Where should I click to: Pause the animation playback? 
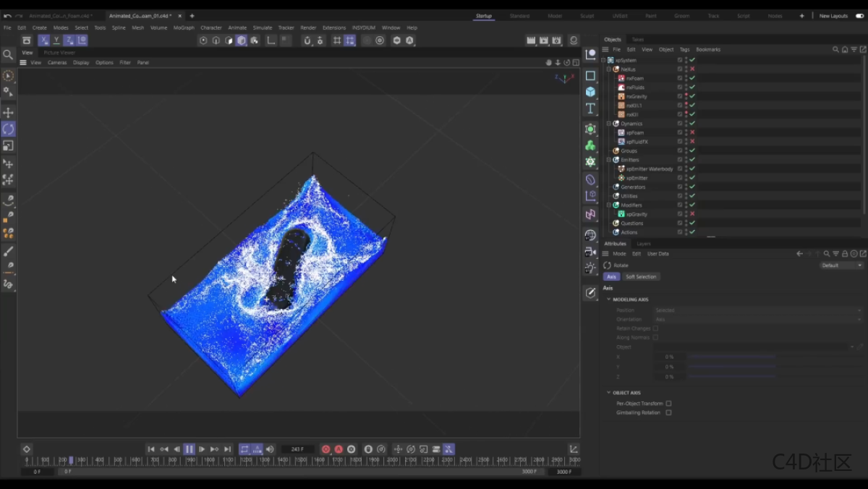(189, 449)
